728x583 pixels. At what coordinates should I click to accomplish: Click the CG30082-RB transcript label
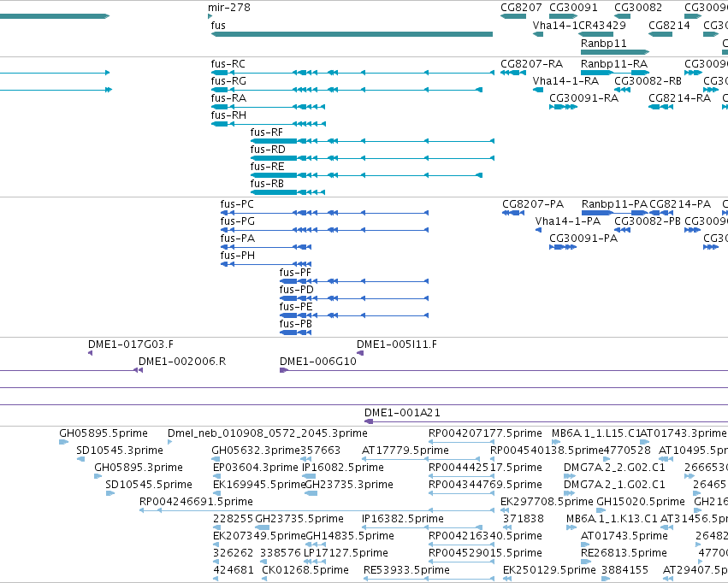pyautogui.click(x=648, y=80)
